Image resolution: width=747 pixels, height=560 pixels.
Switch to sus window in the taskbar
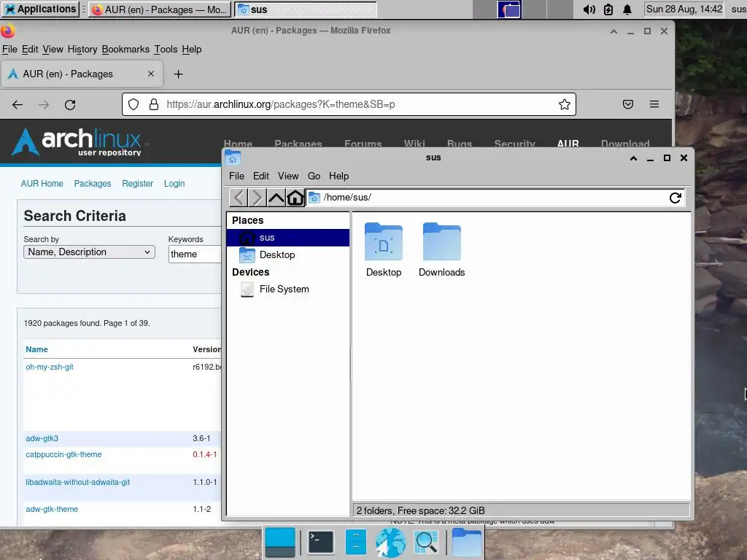click(x=306, y=9)
